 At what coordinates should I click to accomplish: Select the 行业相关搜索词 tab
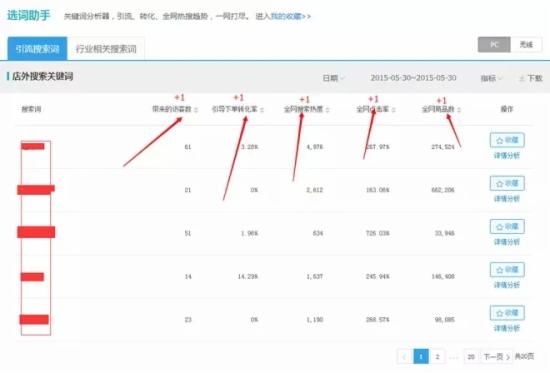click(x=106, y=48)
